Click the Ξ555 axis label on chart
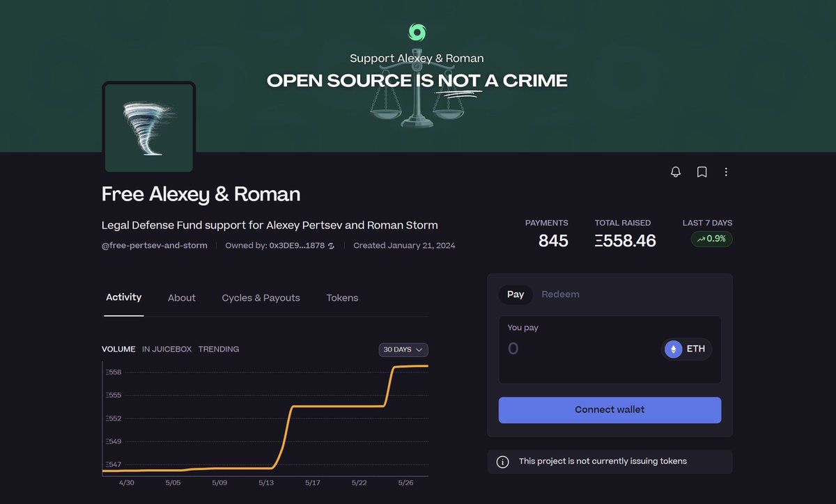This screenshot has height=504, width=836. 114,395
